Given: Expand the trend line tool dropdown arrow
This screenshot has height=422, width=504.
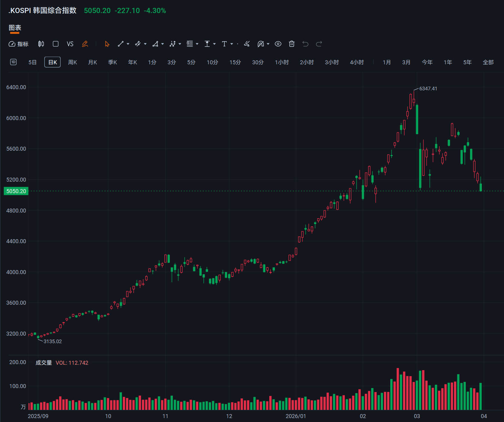Looking at the screenshot, I should click(128, 44).
